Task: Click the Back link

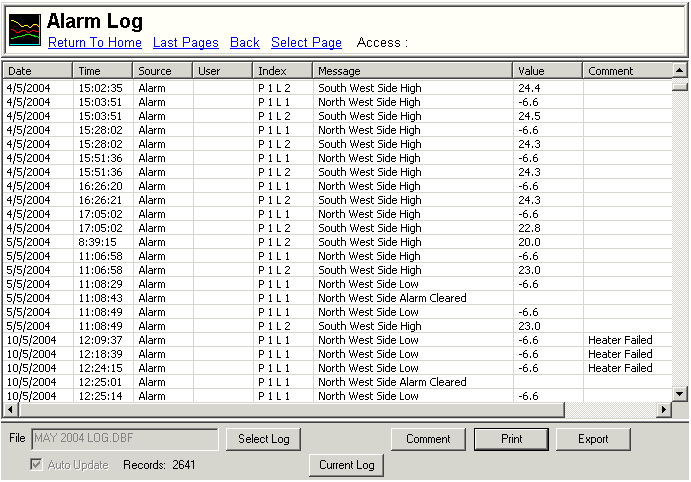Action: tap(245, 42)
